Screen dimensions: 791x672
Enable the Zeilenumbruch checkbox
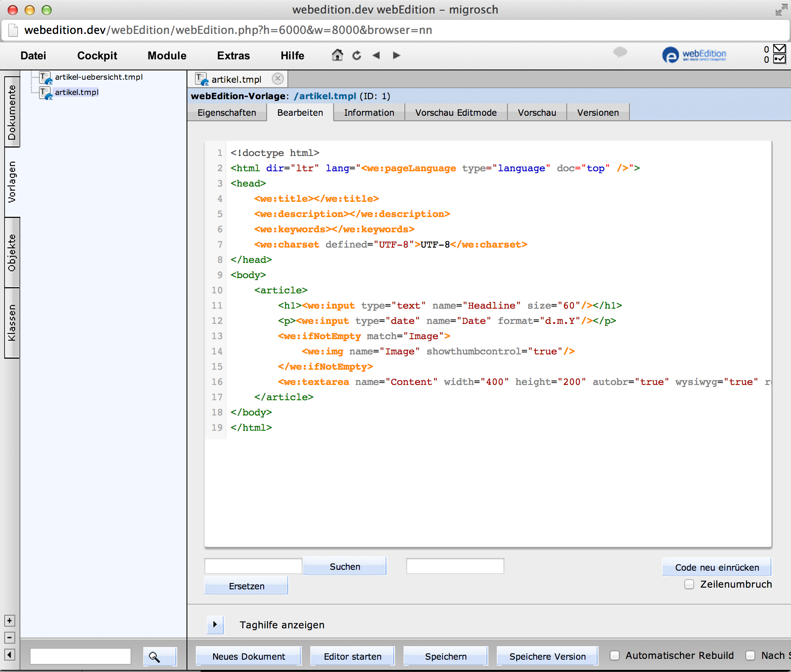pyautogui.click(x=689, y=584)
